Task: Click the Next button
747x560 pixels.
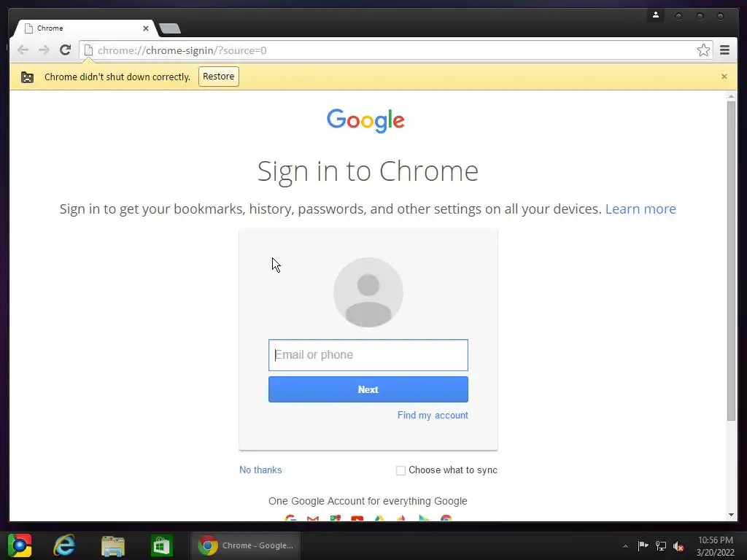Action: point(368,389)
